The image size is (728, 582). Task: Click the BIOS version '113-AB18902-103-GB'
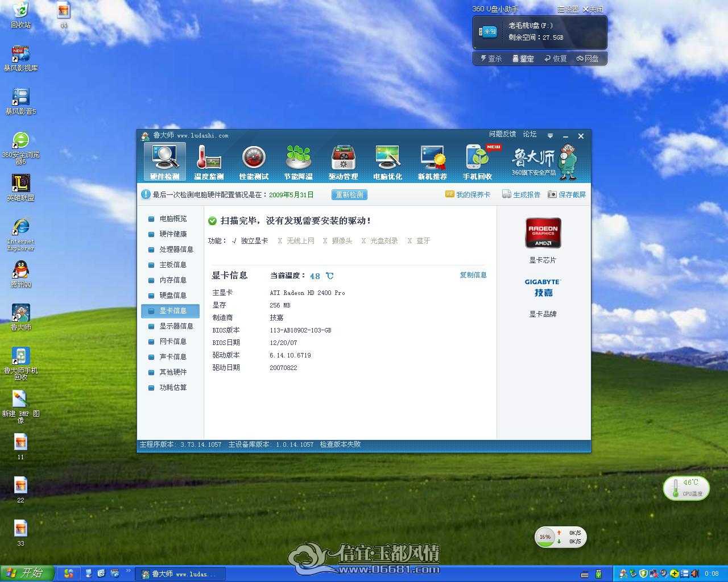tap(300, 330)
